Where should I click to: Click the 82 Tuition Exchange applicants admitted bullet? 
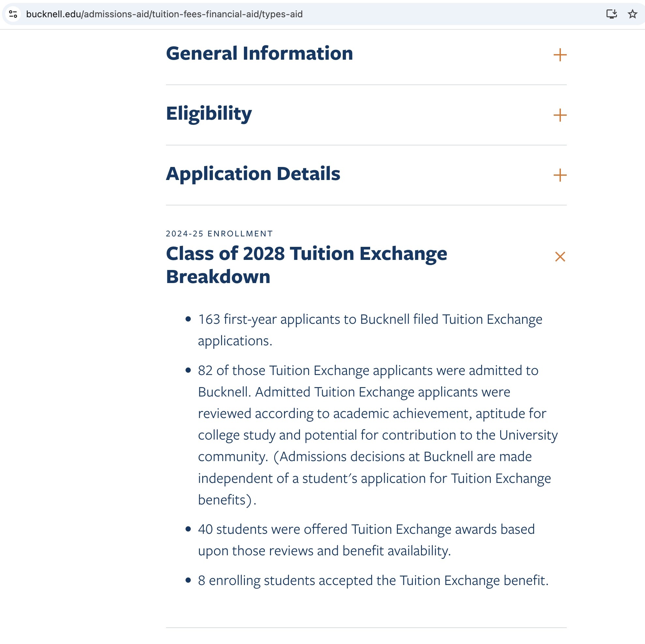368,370
